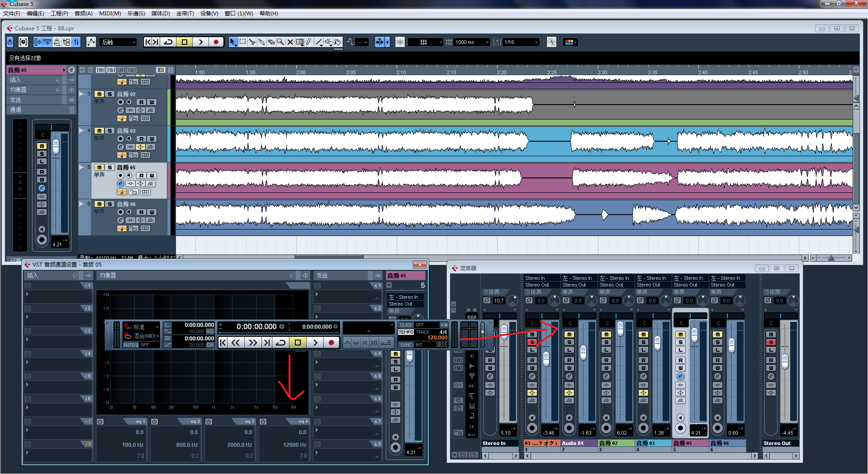This screenshot has height=474, width=868.
Task: Solo track 音频 03 in track list
Action: click(x=110, y=131)
